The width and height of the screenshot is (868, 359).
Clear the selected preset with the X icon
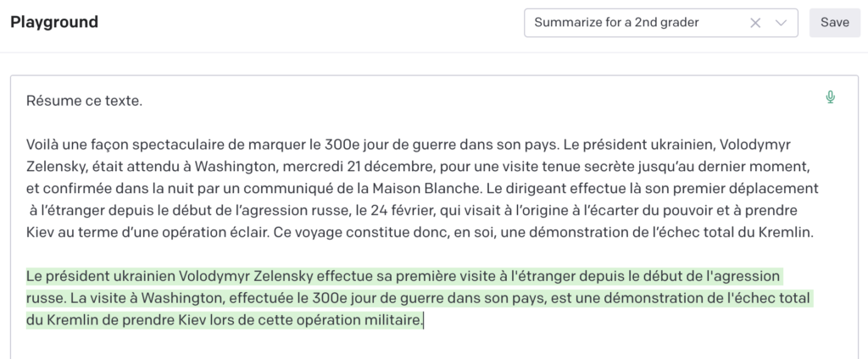tap(755, 23)
